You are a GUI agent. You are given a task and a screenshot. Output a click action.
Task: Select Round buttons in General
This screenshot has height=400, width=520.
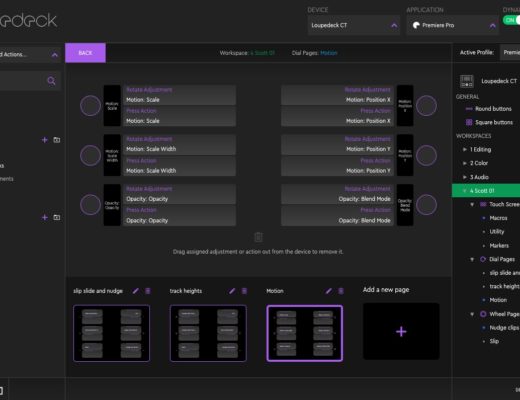[493, 109]
